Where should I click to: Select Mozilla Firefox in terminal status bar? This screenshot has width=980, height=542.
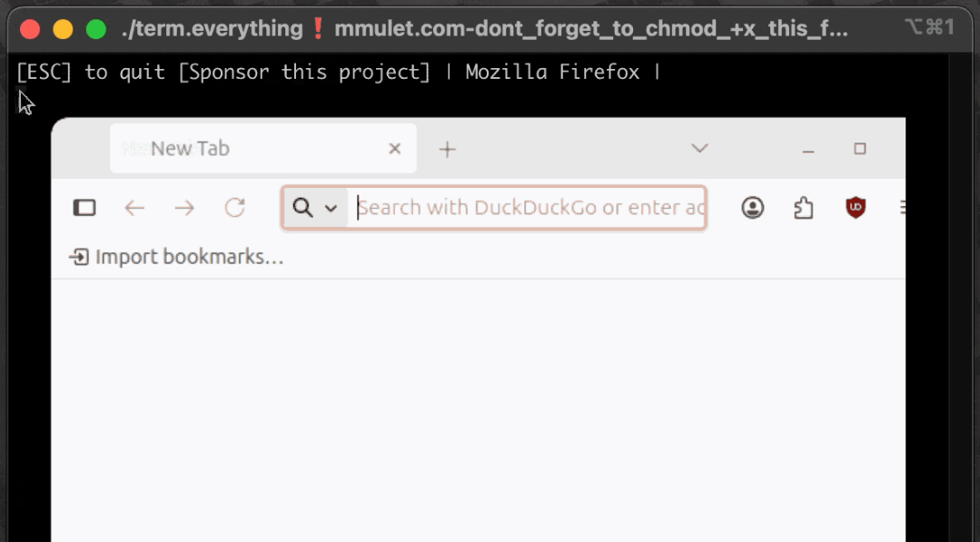tap(552, 72)
